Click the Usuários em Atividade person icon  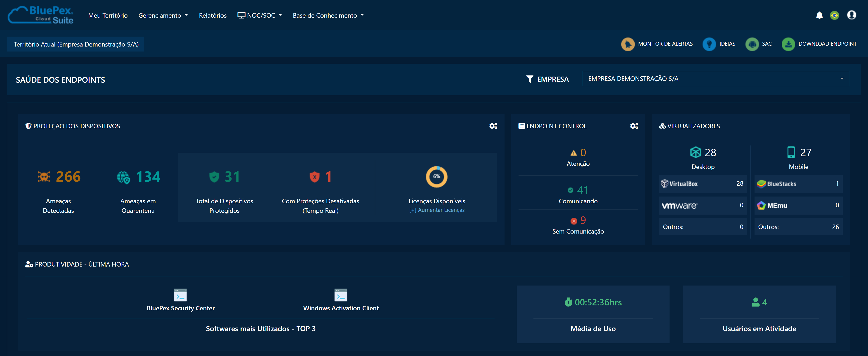click(x=755, y=302)
